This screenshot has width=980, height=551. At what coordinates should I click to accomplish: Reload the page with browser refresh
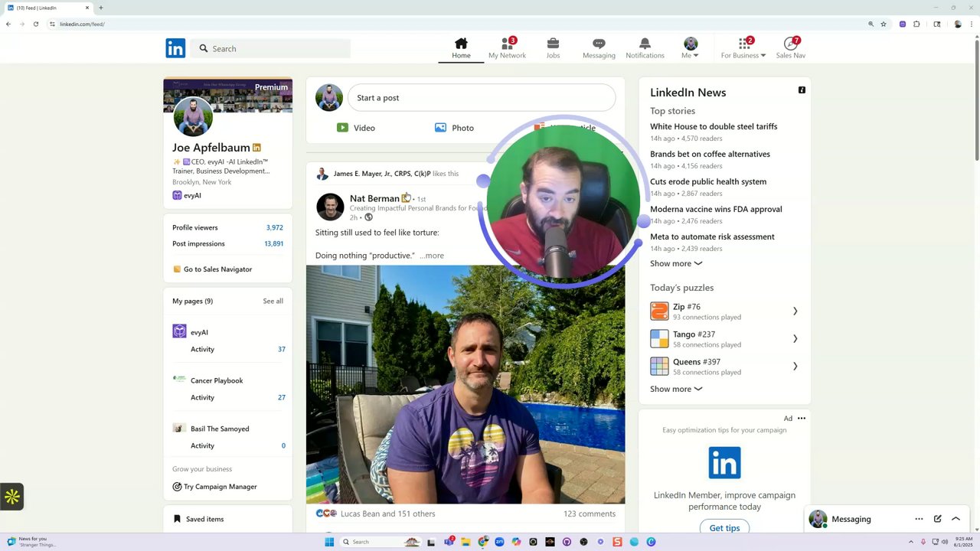(x=35, y=24)
